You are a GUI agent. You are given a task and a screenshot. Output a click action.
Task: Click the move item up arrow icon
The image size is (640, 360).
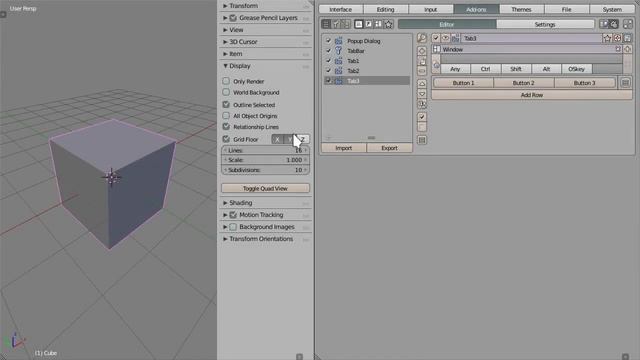(422, 84)
